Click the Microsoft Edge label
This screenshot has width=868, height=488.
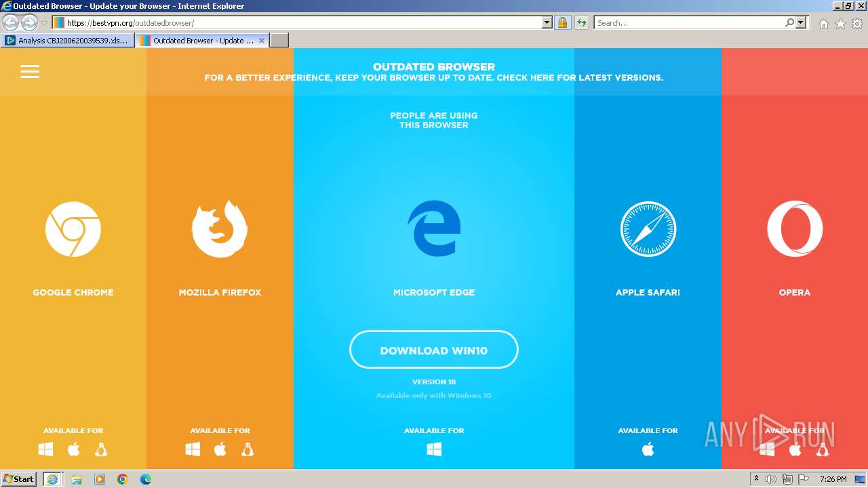point(434,292)
